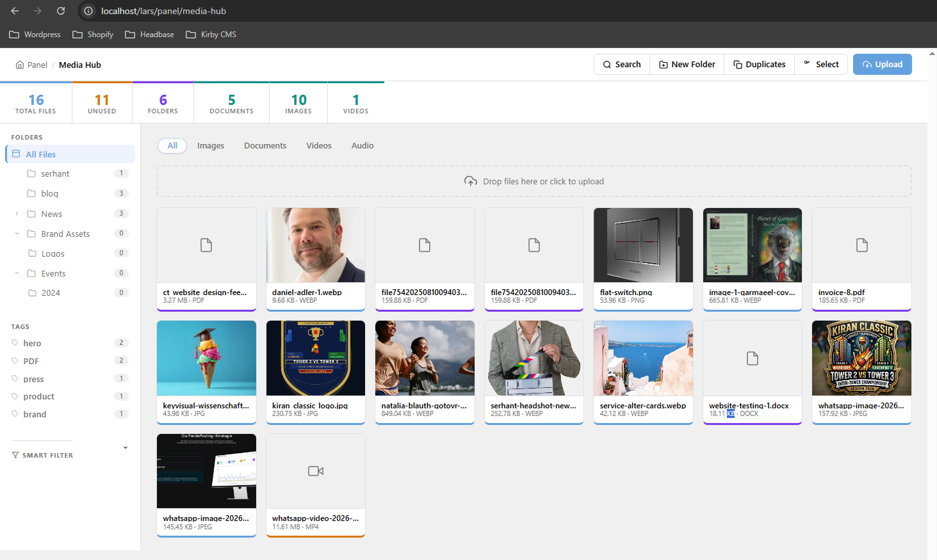Click the drop files upload zone
Screen dimensions: 937x560
tap(534, 181)
